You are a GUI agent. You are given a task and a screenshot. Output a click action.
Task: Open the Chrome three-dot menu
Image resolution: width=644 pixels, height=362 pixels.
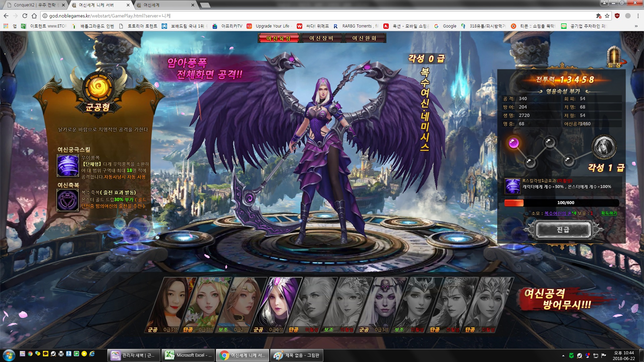[x=638, y=16]
